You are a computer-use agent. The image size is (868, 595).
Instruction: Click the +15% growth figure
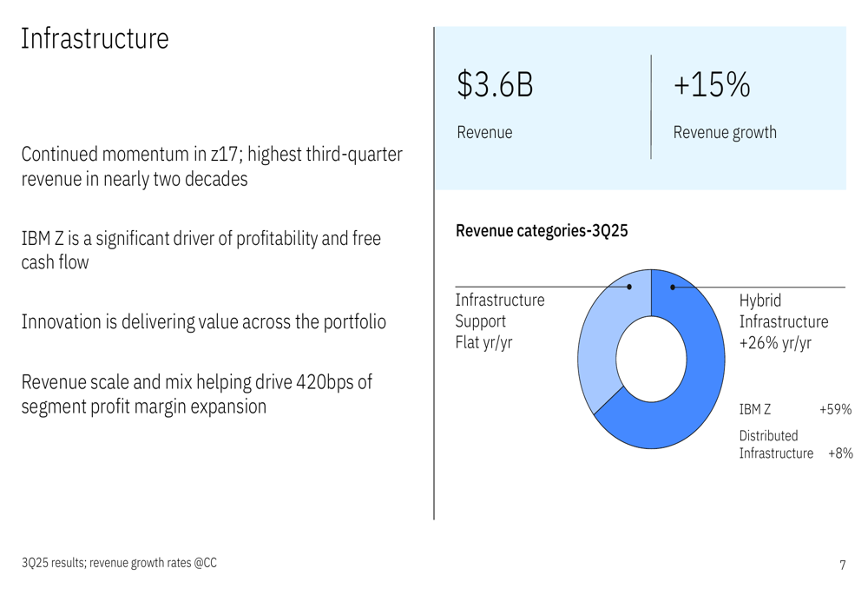[712, 85]
